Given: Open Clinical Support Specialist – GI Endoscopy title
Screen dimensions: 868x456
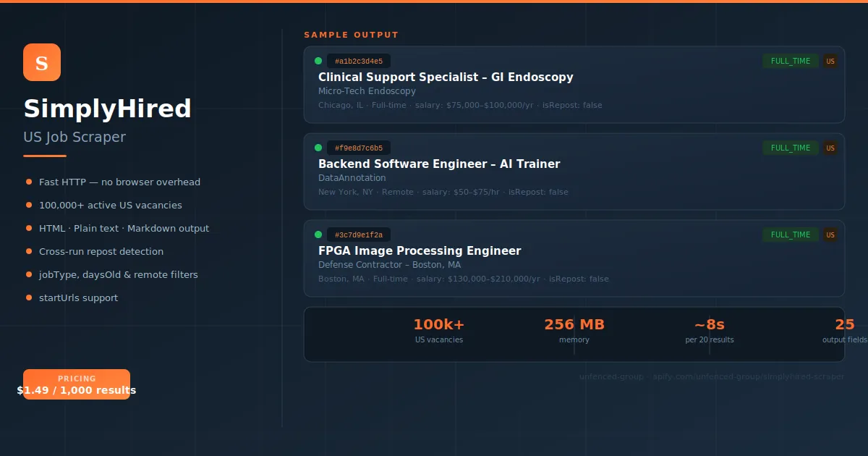Looking at the screenshot, I should point(446,77).
